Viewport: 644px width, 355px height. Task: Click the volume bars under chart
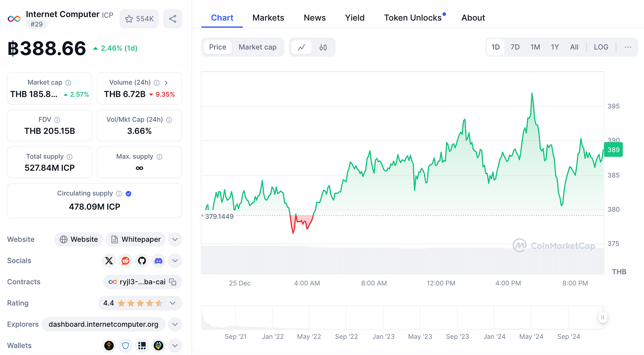click(x=402, y=260)
